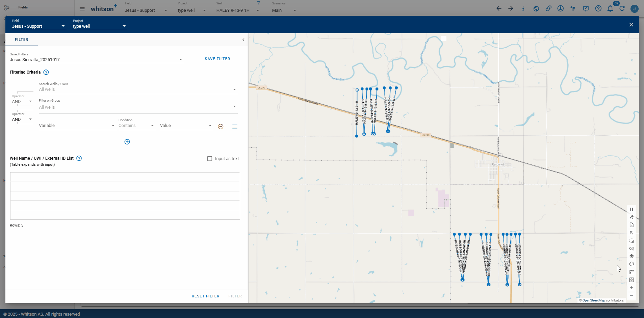Zoom out on the map
Image resolution: width=644 pixels, height=318 pixels.
632,296
